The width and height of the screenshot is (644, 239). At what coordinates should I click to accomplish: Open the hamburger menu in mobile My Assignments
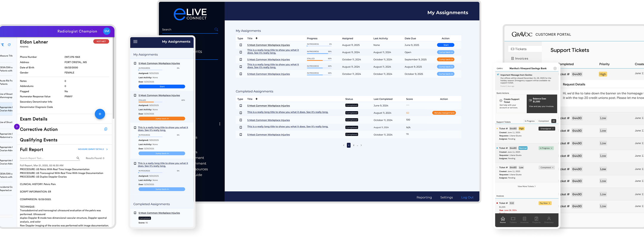pos(135,42)
